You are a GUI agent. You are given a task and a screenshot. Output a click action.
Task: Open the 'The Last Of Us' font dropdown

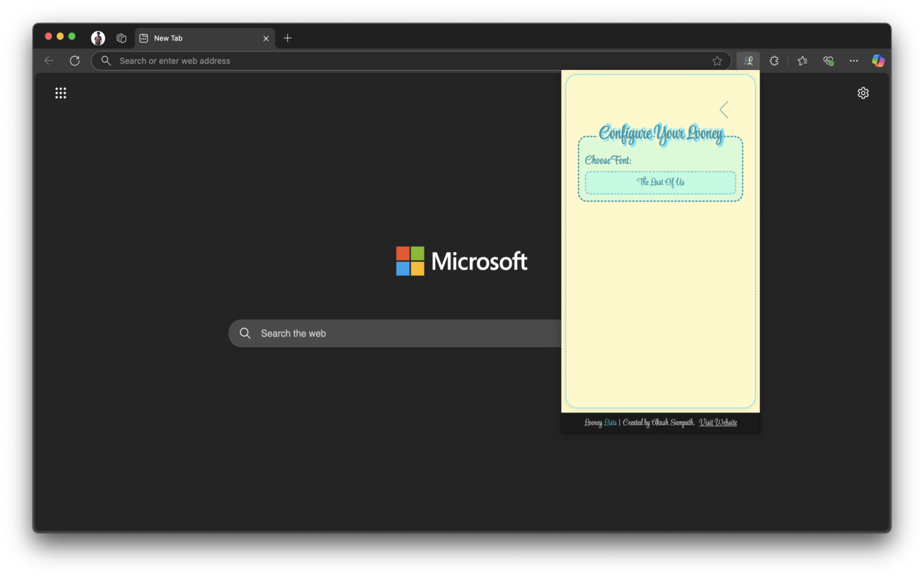point(661,183)
